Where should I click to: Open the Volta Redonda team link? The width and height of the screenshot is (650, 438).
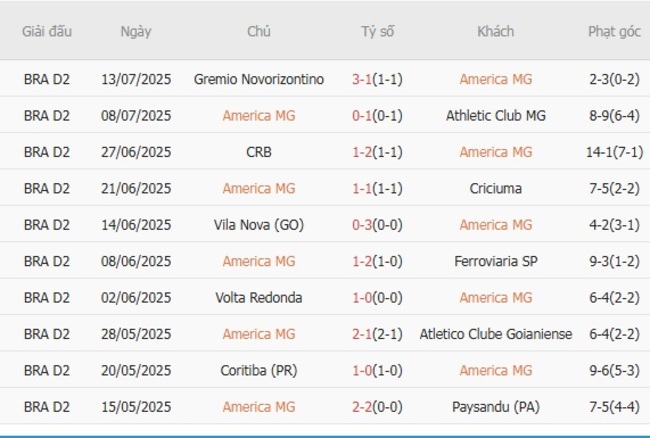[x=259, y=297]
